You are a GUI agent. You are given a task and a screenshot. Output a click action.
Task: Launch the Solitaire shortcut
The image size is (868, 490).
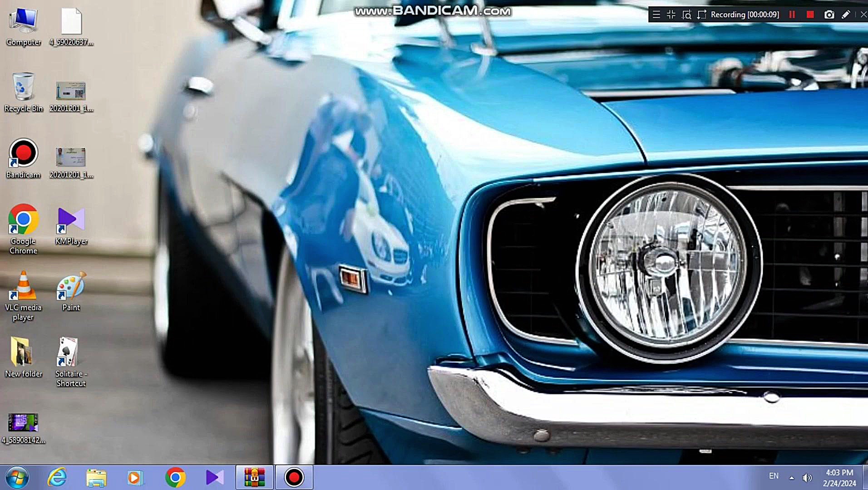coord(71,362)
